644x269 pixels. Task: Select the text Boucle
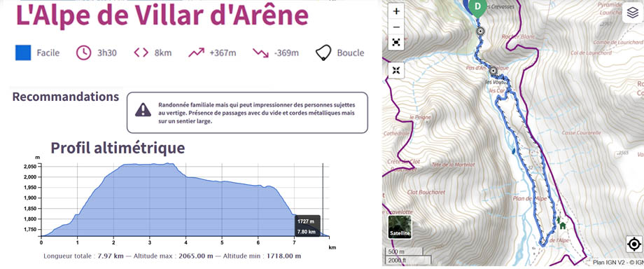351,53
